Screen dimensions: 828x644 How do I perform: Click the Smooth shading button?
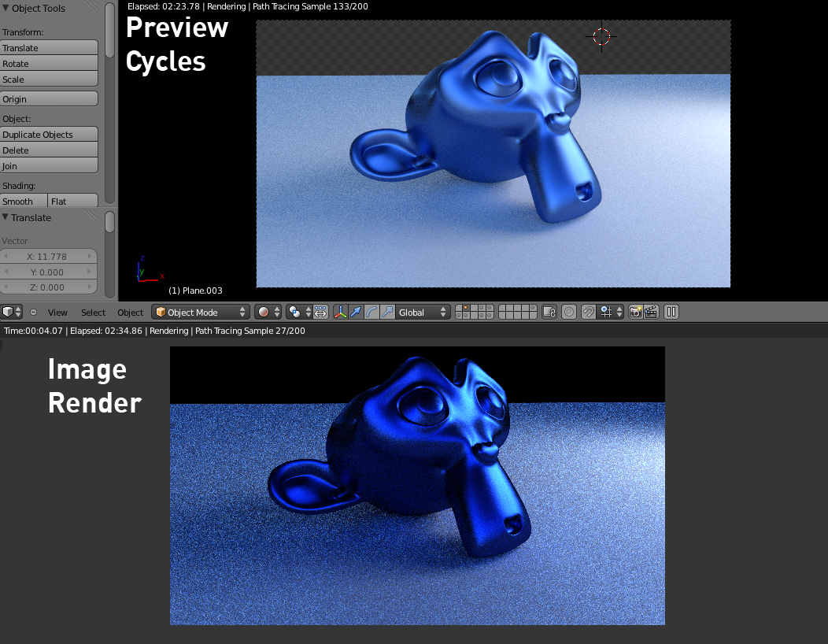(x=24, y=201)
